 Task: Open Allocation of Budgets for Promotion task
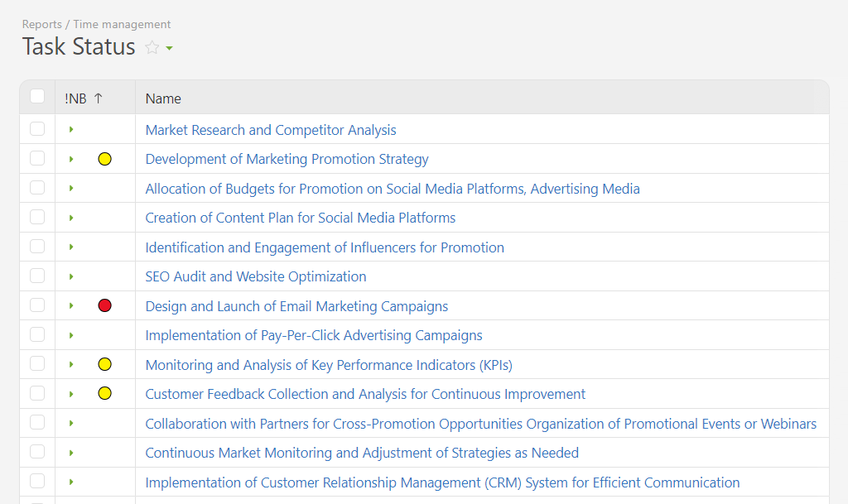[393, 189]
